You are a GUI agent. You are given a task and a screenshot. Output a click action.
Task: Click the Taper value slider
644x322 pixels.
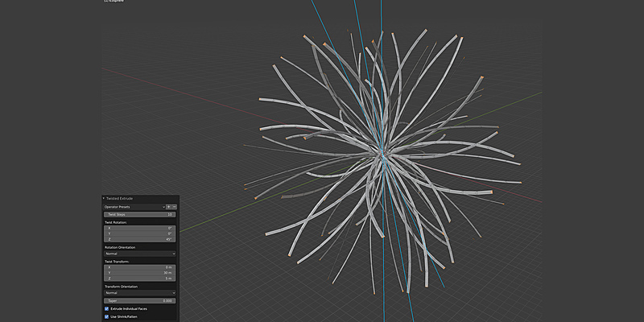click(x=139, y=300)
